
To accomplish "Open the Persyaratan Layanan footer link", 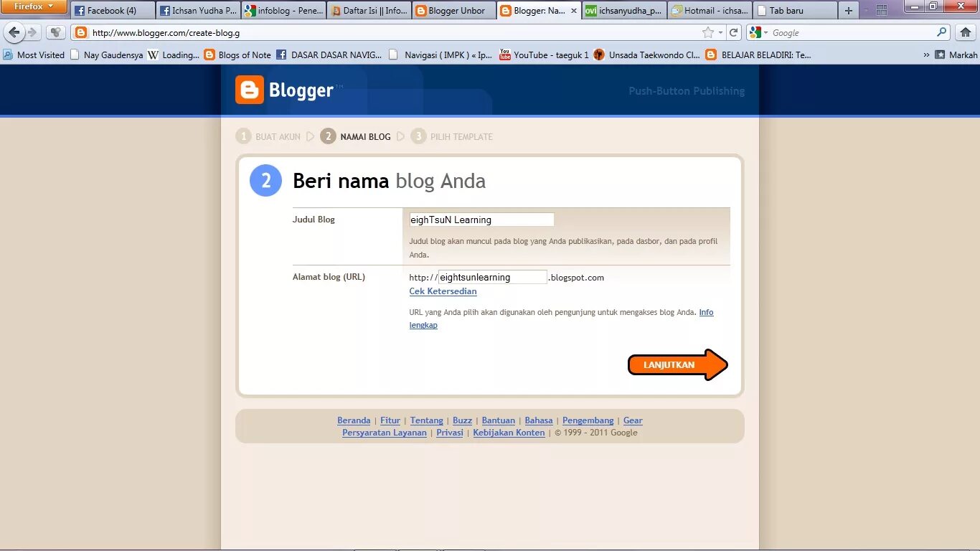I will click(385, 433).
